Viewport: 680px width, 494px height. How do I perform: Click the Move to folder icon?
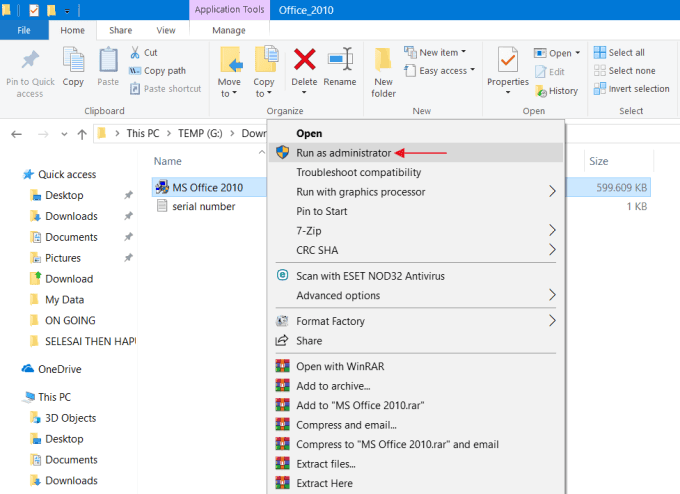[x=231, y=60]
